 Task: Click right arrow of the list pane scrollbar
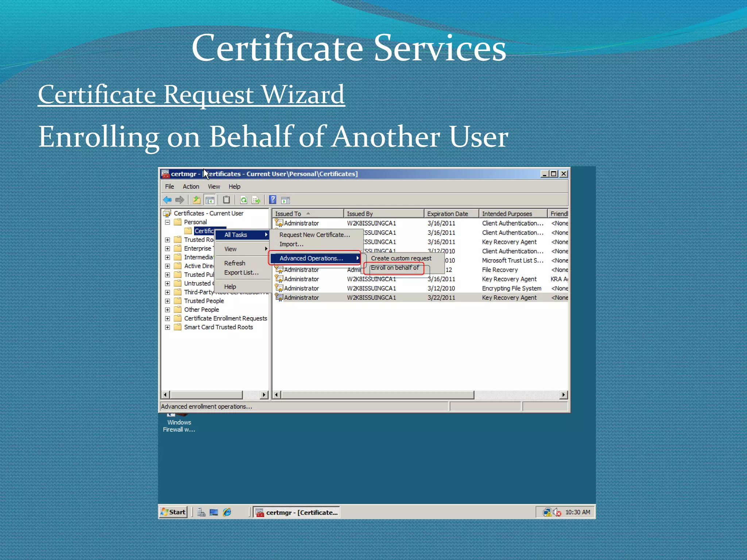564,394
